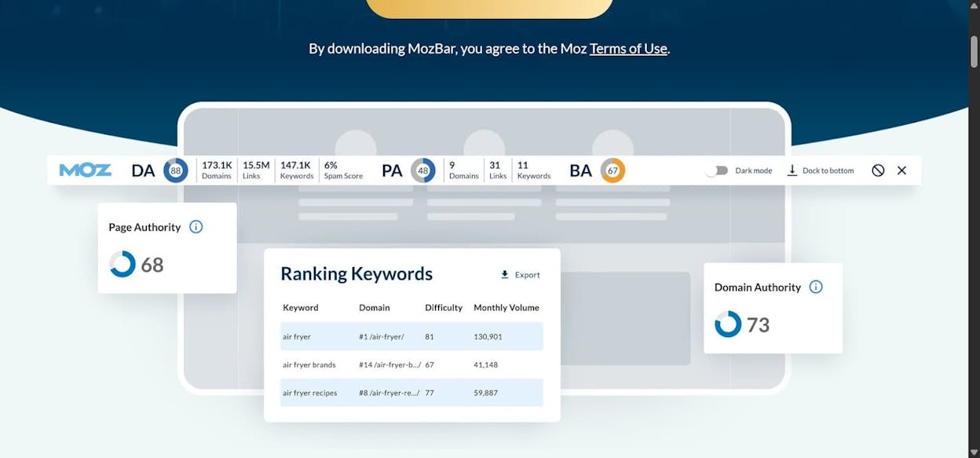Click the Ranking Keywords heading
Image resolution: width=980 pixels, height=458 pixels.
(x=357, y=273)
